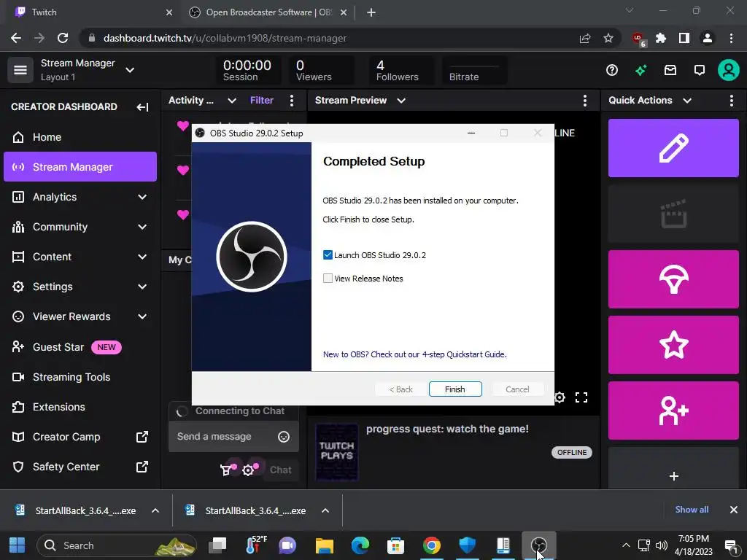
Task: Switch to the Open Broadcaster Software tab
Action: pos(268,12)
